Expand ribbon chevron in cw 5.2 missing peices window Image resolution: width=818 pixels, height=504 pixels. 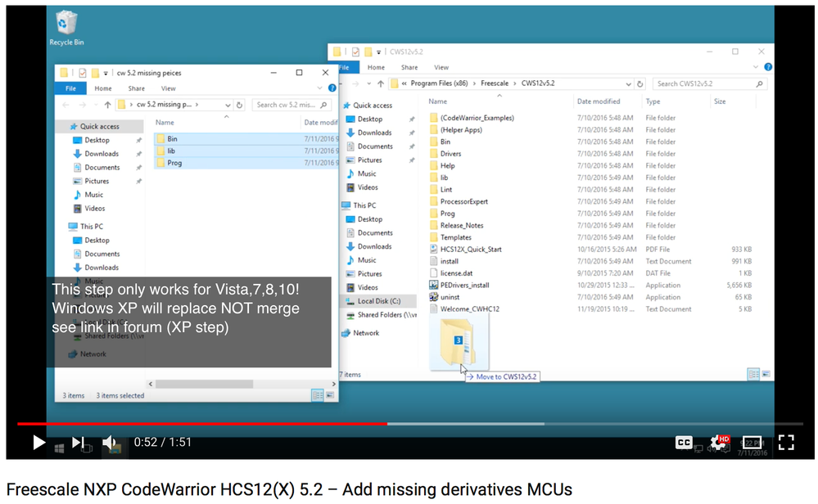[320, 88]
